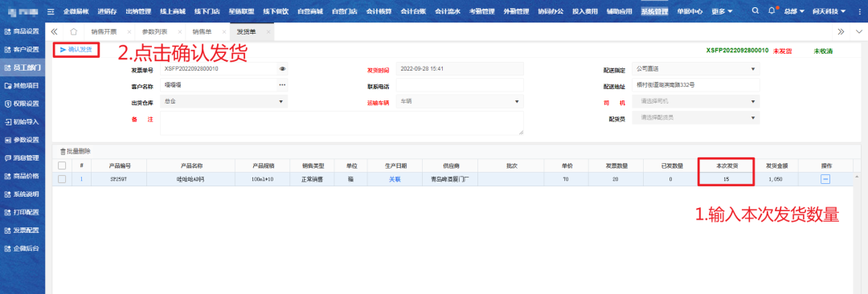Click the 确认发货 confirm shipment button
This screenshot has height=294, width=868.
click(x=76, y=50)
